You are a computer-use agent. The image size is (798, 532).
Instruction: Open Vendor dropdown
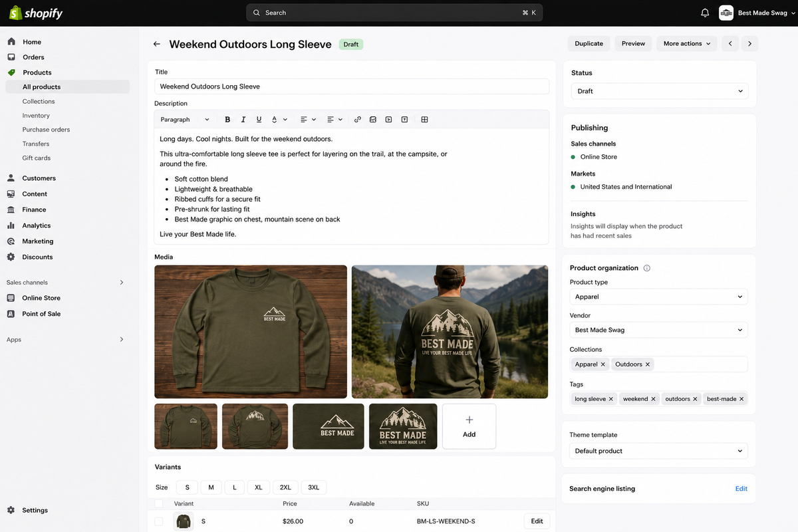click(658, 330)
